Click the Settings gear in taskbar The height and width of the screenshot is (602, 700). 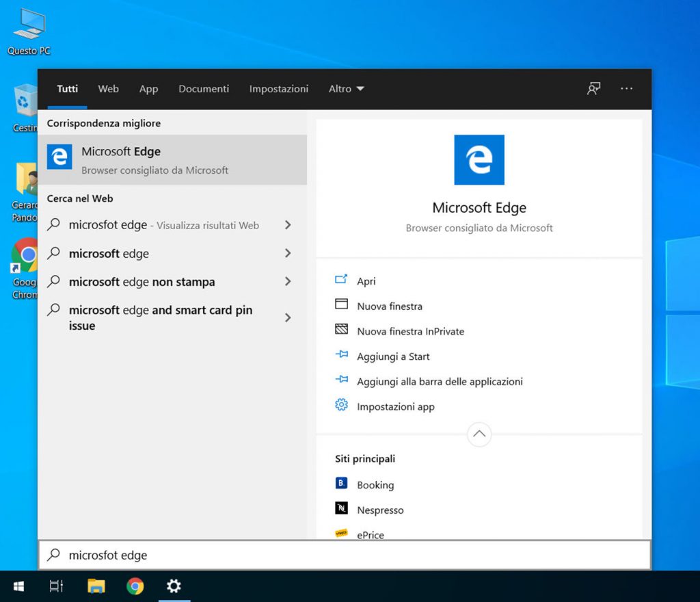click(x=174, y=586)
